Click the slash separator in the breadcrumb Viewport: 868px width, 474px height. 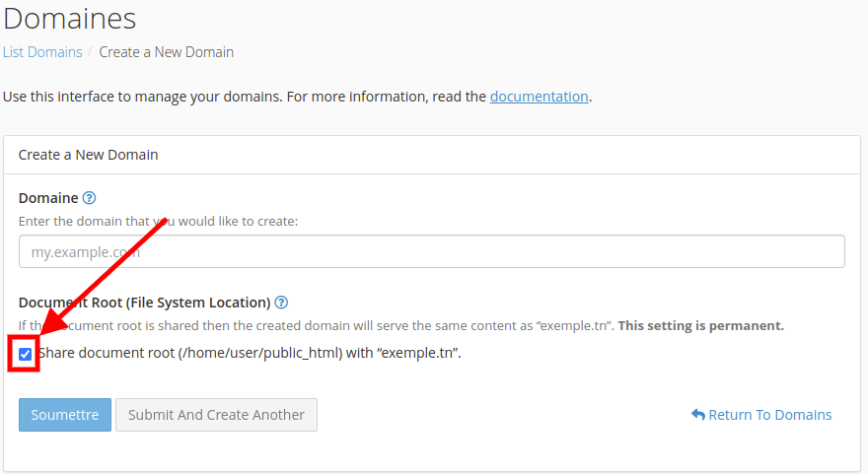pyautogui.click(x=91, y=52)
